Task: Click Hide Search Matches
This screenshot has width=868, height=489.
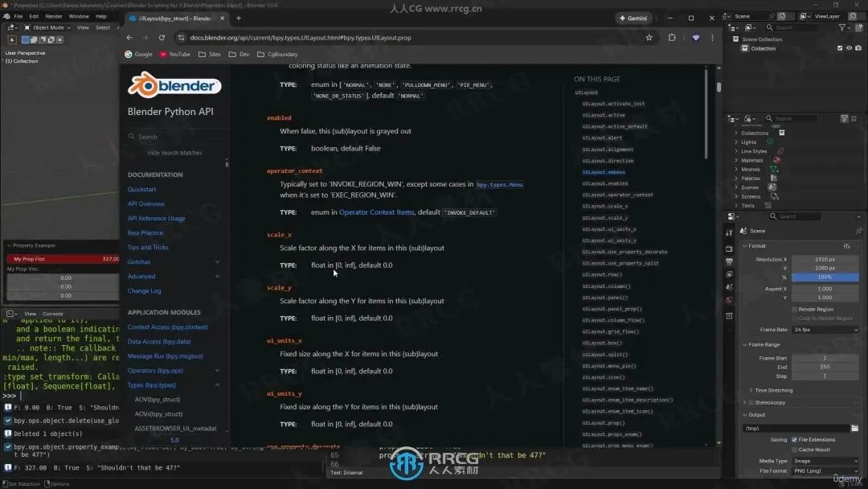Action: click(174, 153)
